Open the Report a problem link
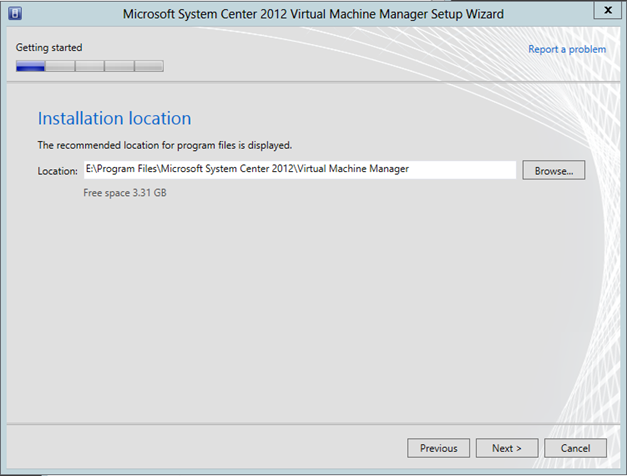This screenshot has height=476, width=627. (567, 49)
